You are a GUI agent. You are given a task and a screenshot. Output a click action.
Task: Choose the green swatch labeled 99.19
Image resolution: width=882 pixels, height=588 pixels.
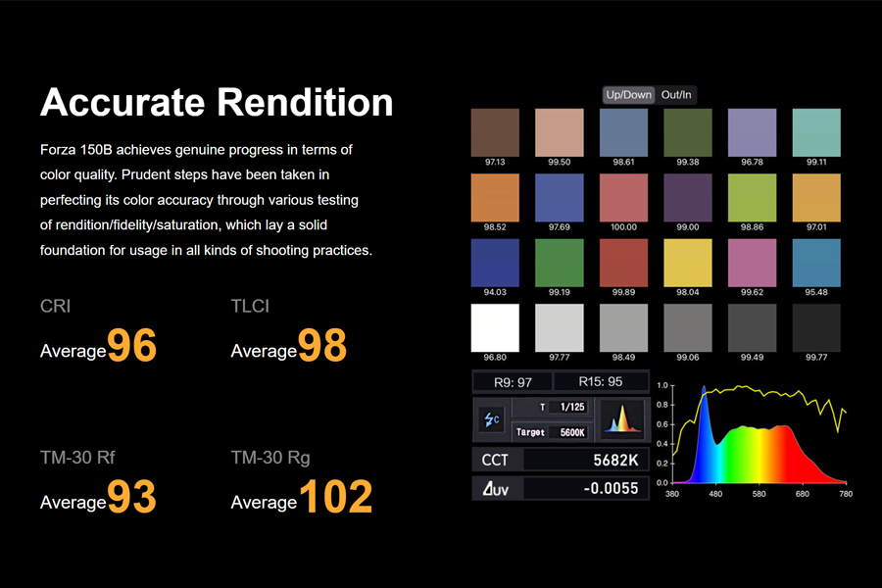(560, 263)
